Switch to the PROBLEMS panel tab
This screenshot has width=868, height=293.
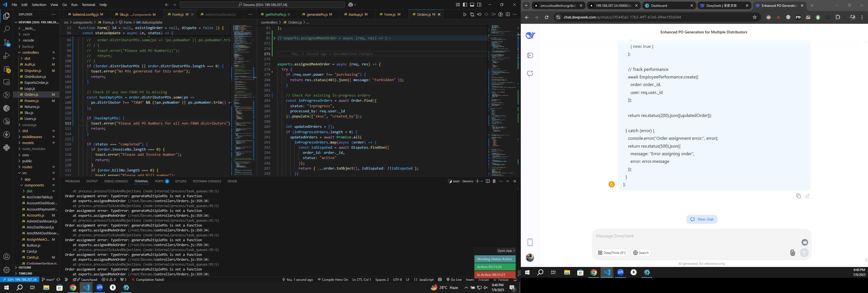[72, 181]
